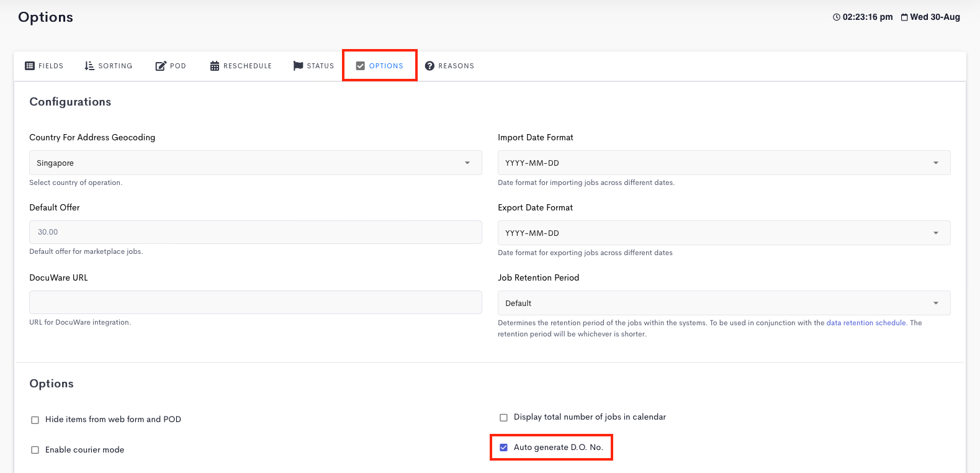Click the 'Default offer for marketplace jobs.' hint

click(86, 251)
